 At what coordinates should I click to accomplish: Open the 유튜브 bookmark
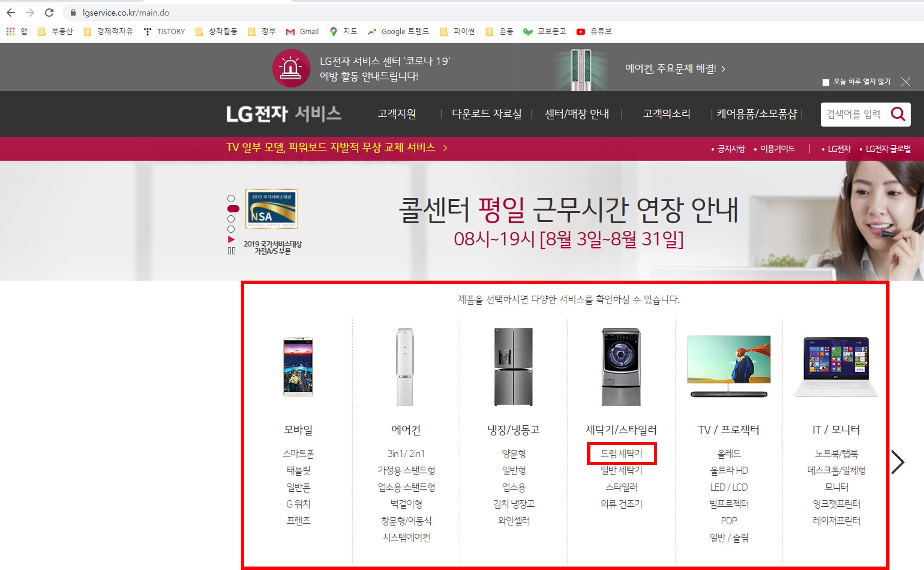[x=594, y=31]
